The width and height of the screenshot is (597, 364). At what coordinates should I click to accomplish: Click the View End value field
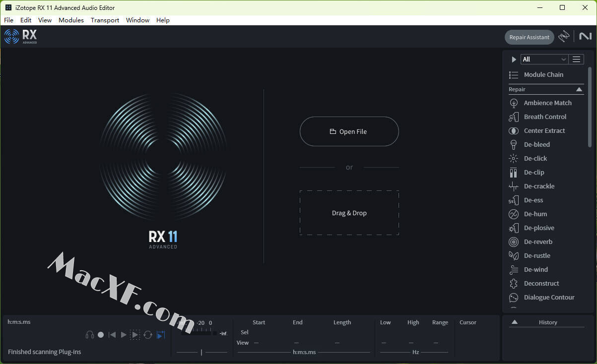296,343
